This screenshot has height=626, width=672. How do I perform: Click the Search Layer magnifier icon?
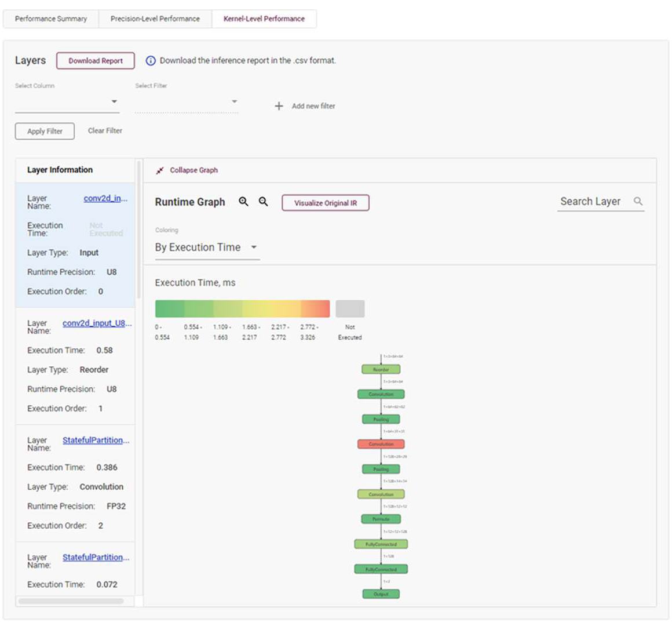638,202
